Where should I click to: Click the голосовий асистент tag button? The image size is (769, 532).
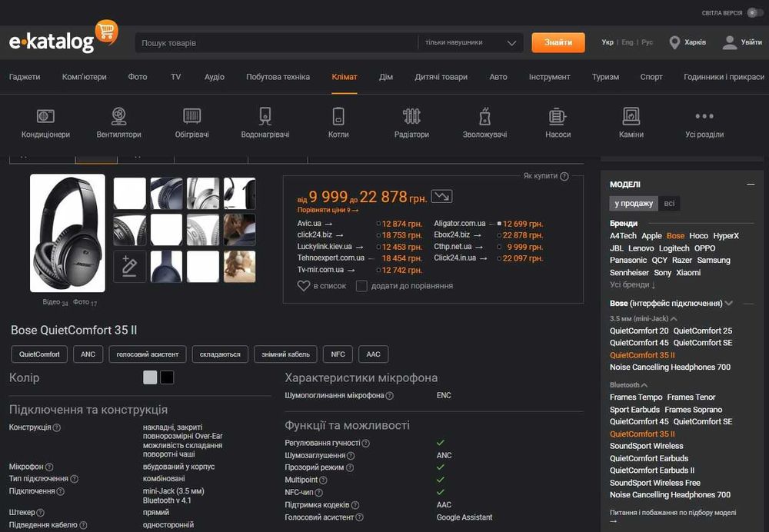point(148,354)
